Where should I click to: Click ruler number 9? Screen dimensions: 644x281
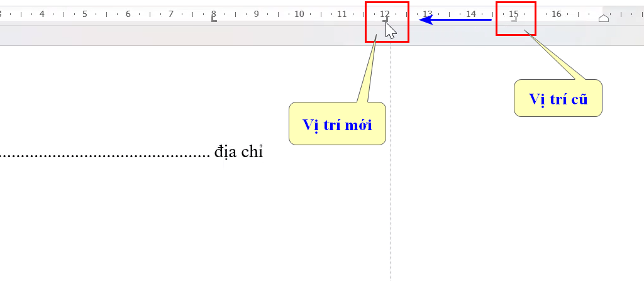click(x=257, y=14)
